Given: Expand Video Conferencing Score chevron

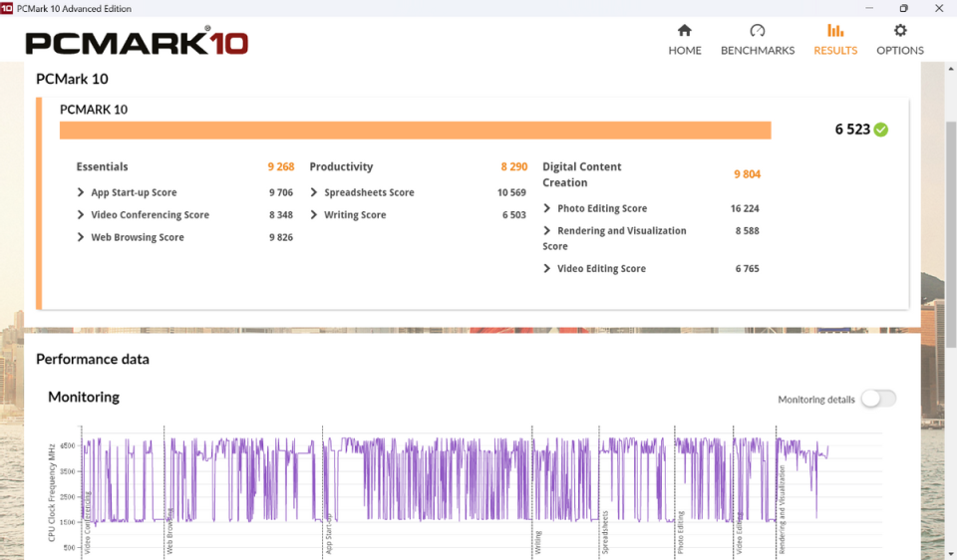Looking at the screenshot, I should [x=81, y=214].
